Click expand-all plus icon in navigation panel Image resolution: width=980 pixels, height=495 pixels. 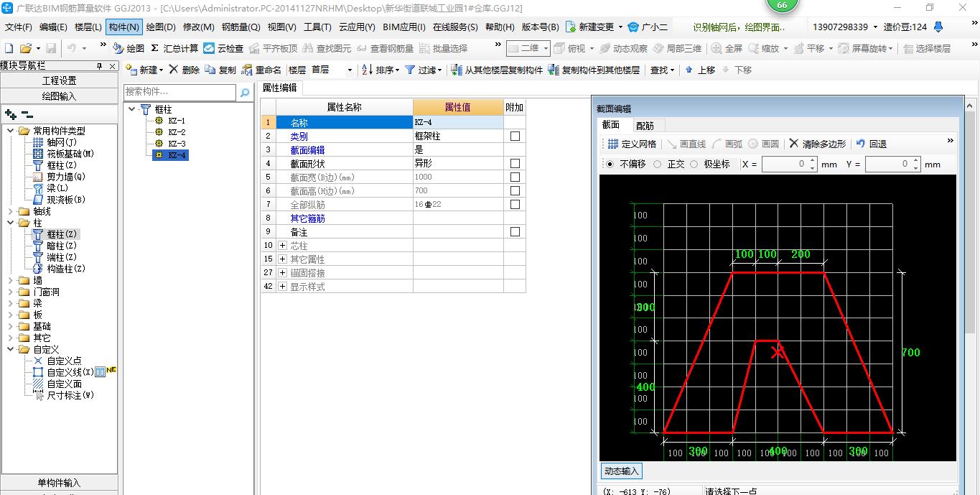click(x=10, y=114)
